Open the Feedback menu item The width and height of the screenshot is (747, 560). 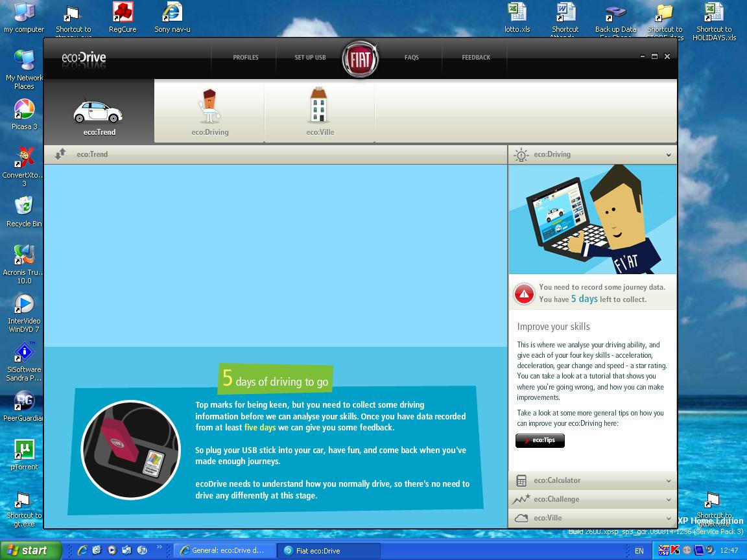pyautogui.click(x=476, y=58)
